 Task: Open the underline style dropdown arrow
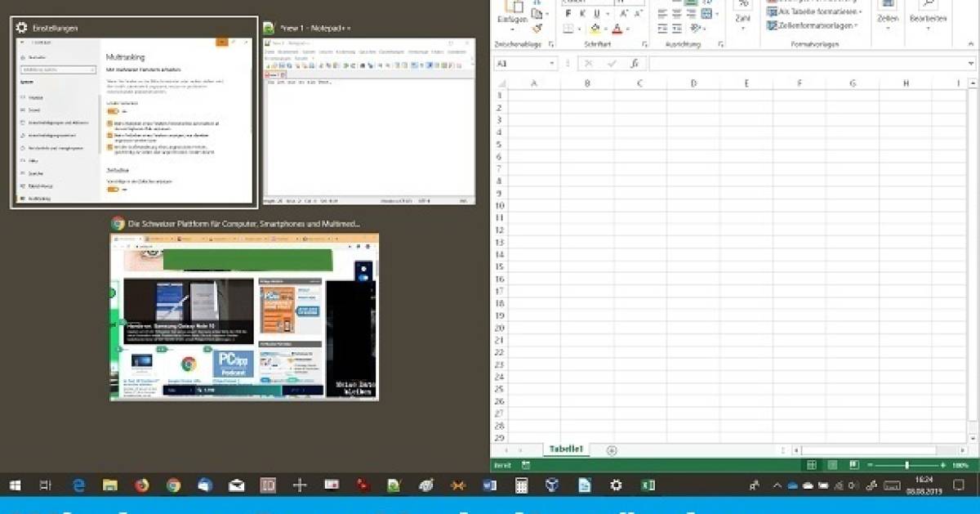tap(608, 14)
